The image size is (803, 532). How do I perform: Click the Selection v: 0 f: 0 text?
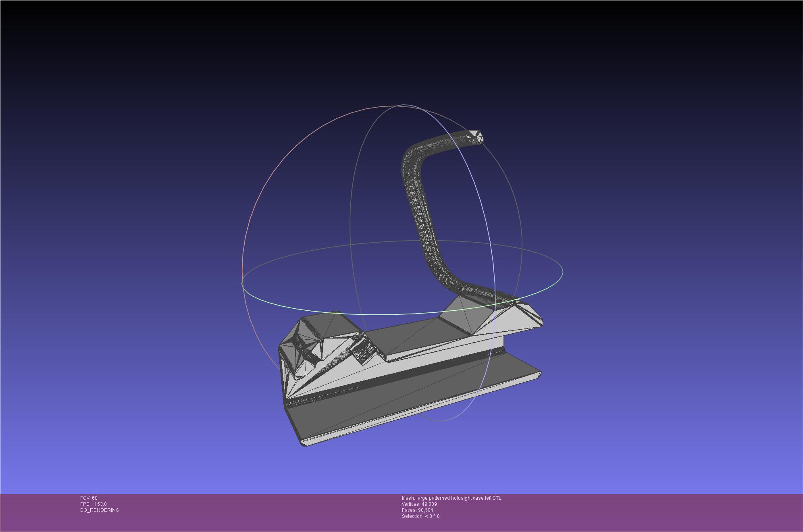coord(420,516)
